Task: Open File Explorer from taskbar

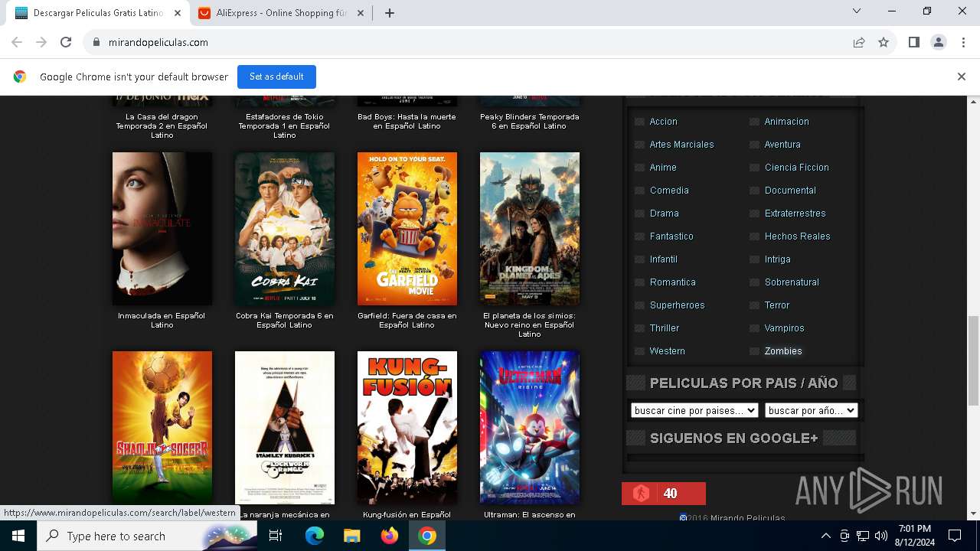Action: [351, 536]
